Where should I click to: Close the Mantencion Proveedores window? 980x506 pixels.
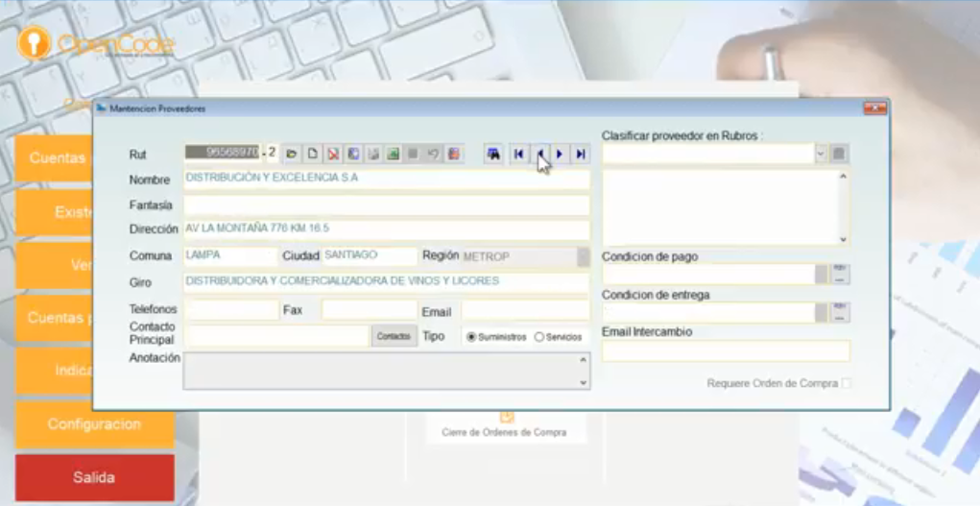(875, 108)
